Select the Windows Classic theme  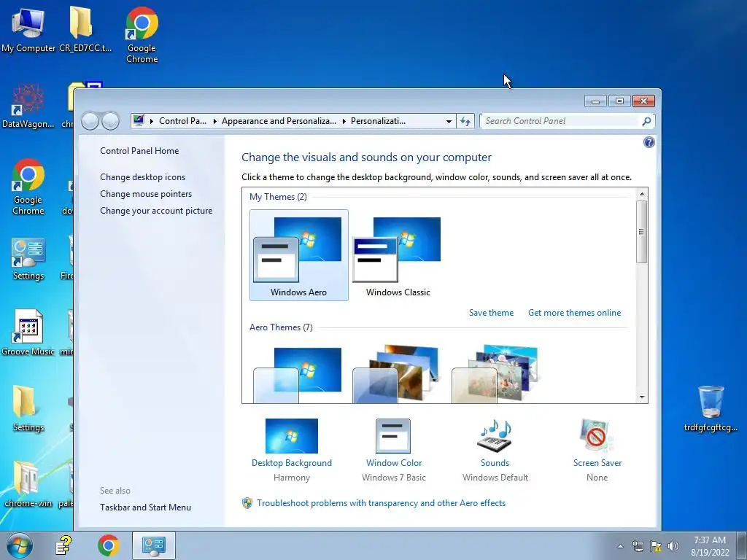[x=398, y=255]
